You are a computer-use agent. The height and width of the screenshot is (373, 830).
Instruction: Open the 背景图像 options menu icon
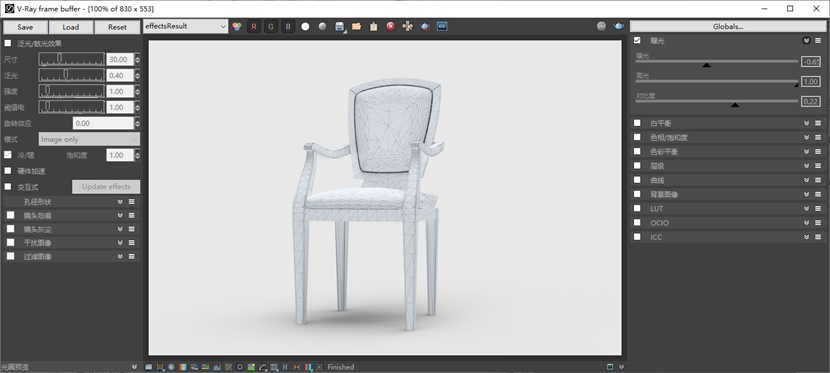pyautogui.click(x=818, y=194)
